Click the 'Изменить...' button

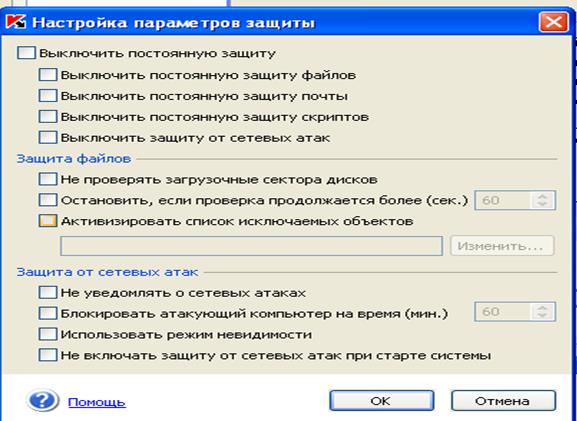point(502,245)
